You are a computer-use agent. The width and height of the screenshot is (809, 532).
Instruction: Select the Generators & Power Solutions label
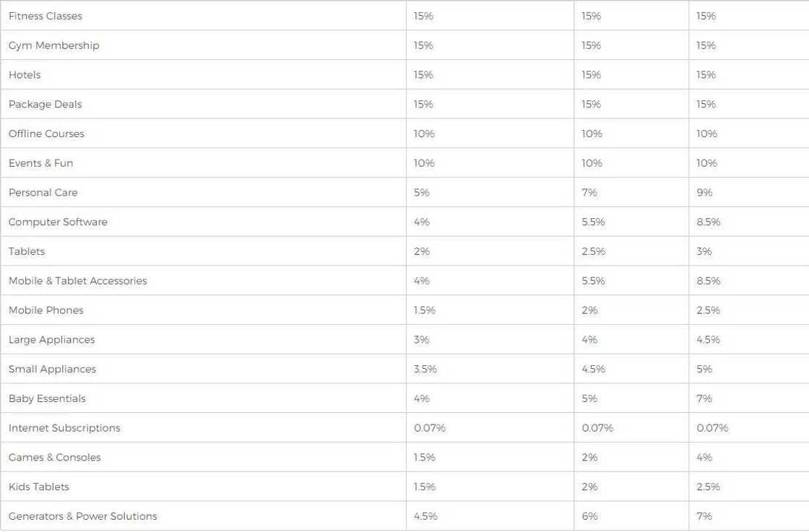(82, 516)
